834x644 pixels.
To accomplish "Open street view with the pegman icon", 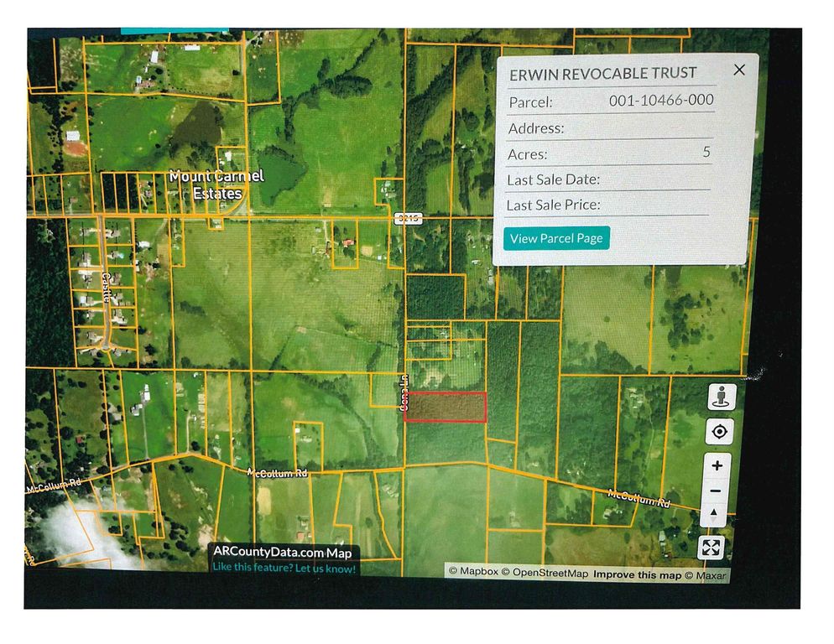I will (720, 397).
